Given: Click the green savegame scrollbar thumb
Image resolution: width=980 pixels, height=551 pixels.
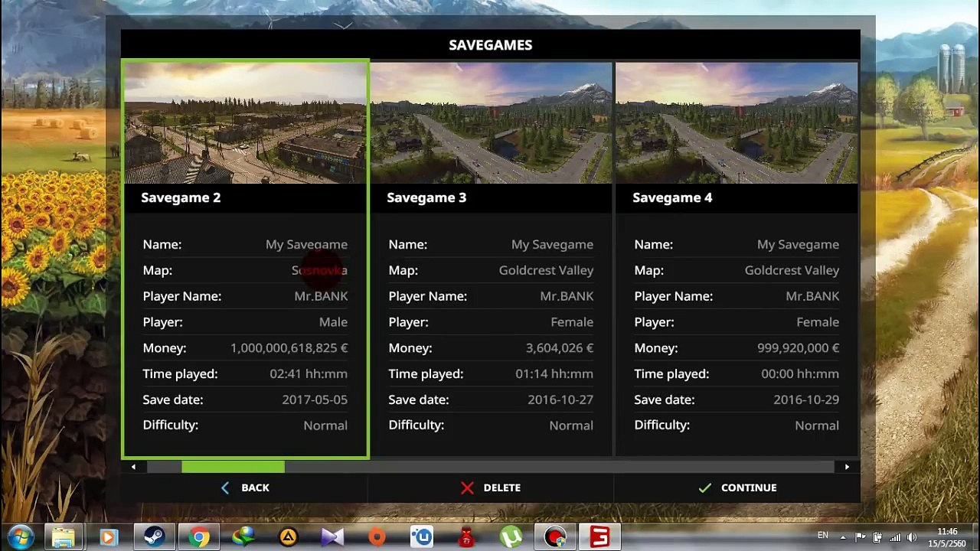Looking at the screenshot, I should (x=233, y=467).
